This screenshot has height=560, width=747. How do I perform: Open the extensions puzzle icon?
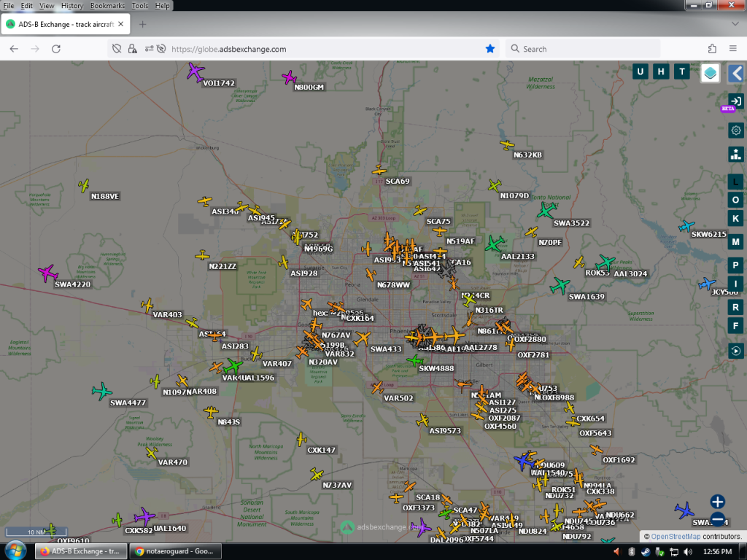[712, 49]
